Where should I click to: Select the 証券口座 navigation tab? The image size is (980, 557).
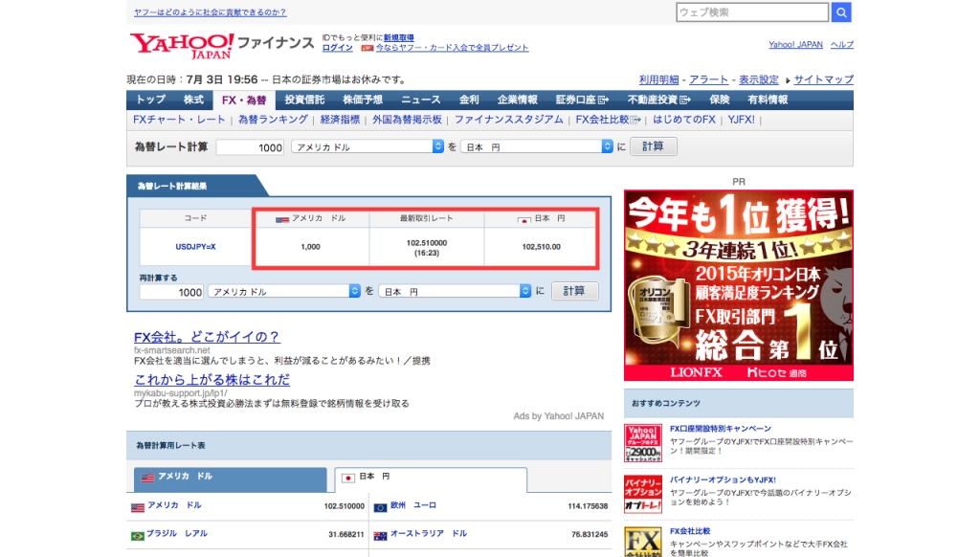point(581,100)
